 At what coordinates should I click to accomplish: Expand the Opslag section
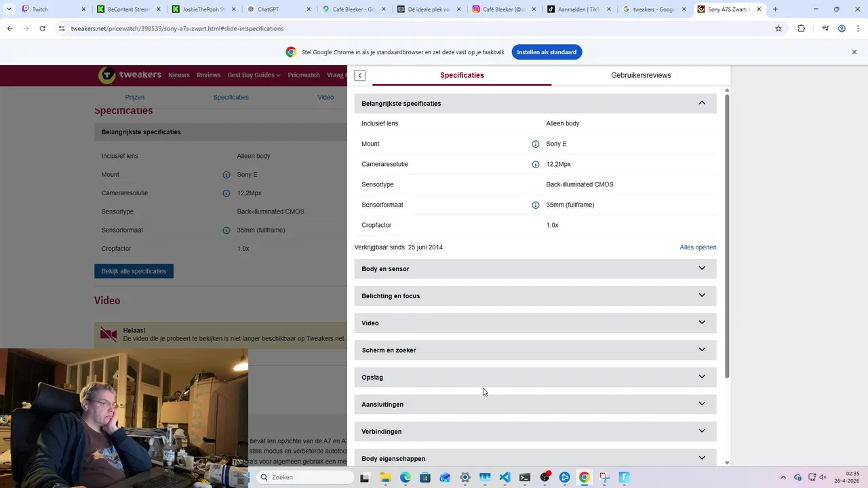[x=535, y=378]
